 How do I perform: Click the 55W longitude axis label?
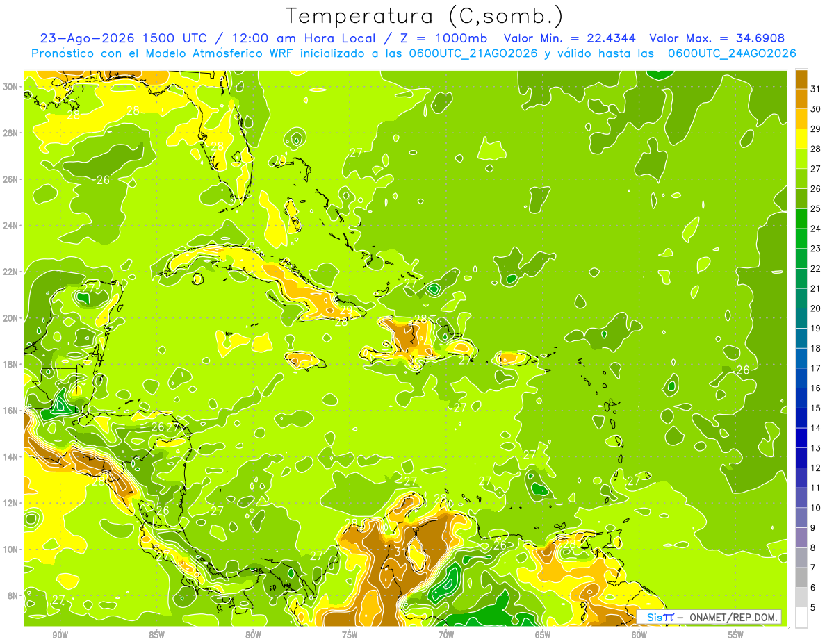pyautogui.click(x=736, y=635)
